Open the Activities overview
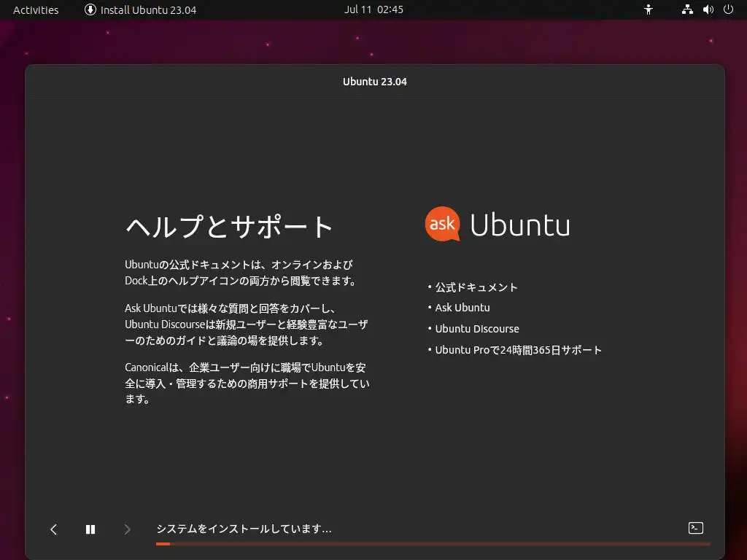The height and width of the screenshot is (560, 747). coord(36,10)
